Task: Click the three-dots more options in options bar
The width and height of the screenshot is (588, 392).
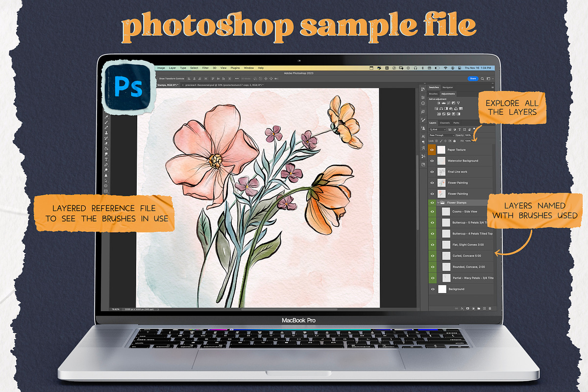Action: pyautogui.click(x=237, y=78)
